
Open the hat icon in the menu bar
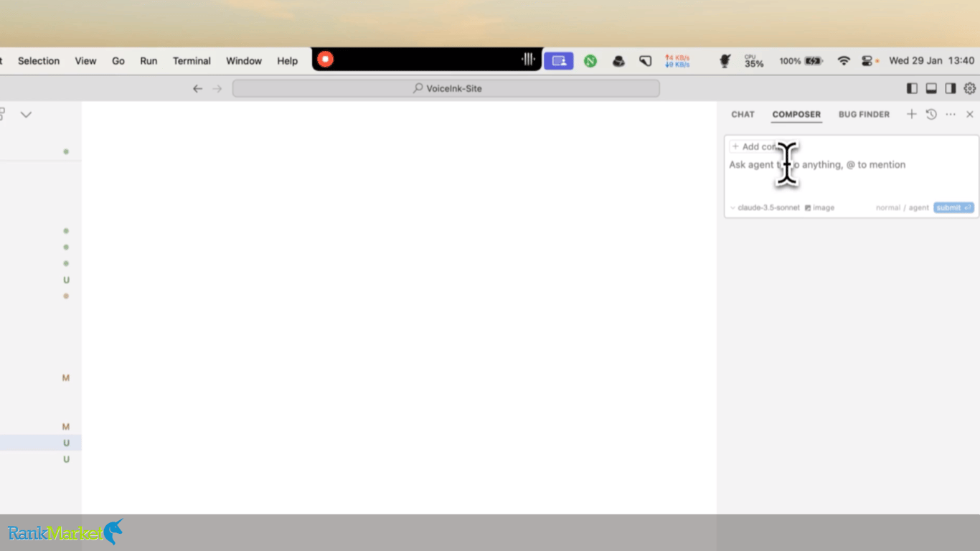(x=618, y=61)
